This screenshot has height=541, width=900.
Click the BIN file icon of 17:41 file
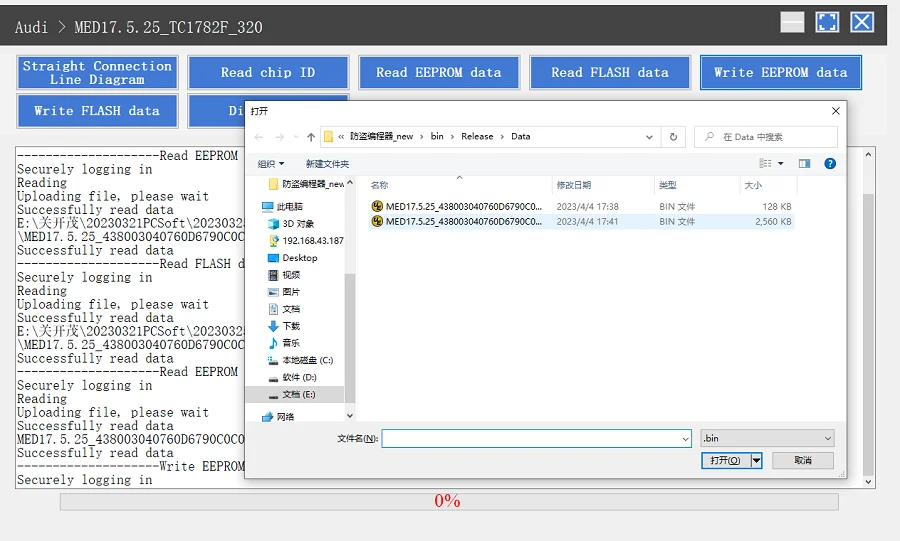(377, 221)
